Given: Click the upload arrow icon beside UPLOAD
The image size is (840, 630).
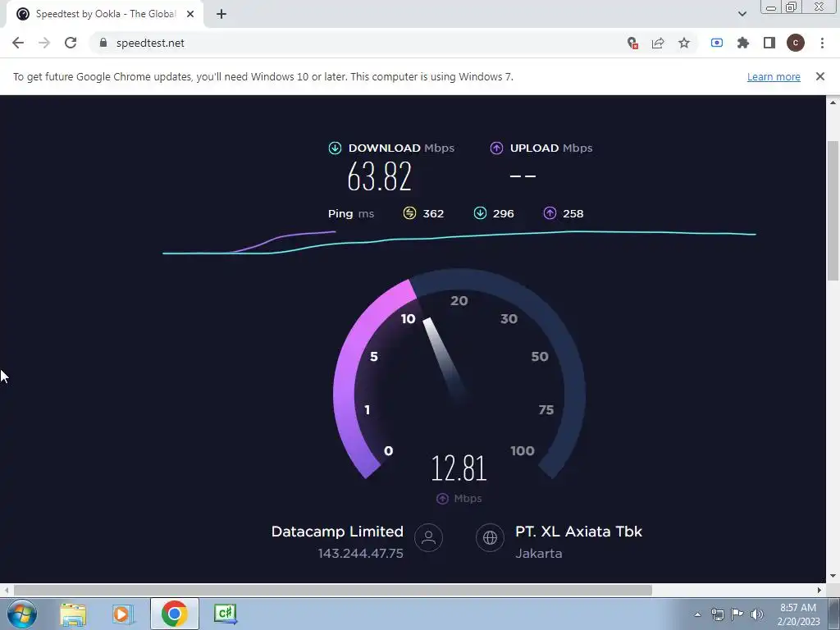Looking at the screenshot, I should click(x=496, y=148).
